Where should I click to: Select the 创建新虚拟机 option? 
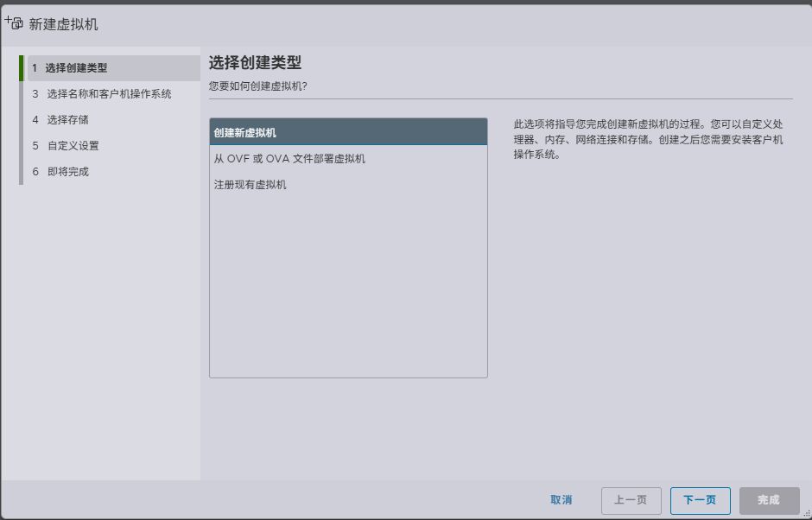pos(348,132)
